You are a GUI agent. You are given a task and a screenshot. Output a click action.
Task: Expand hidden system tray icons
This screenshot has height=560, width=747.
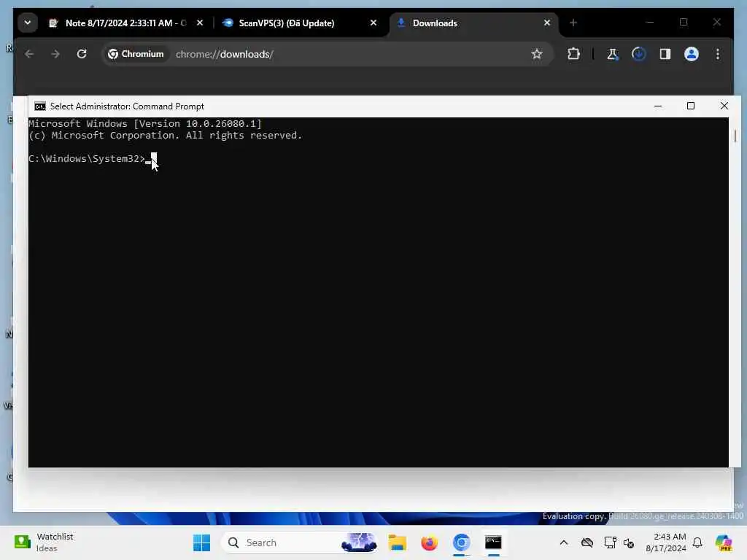(x=564, y=542)
